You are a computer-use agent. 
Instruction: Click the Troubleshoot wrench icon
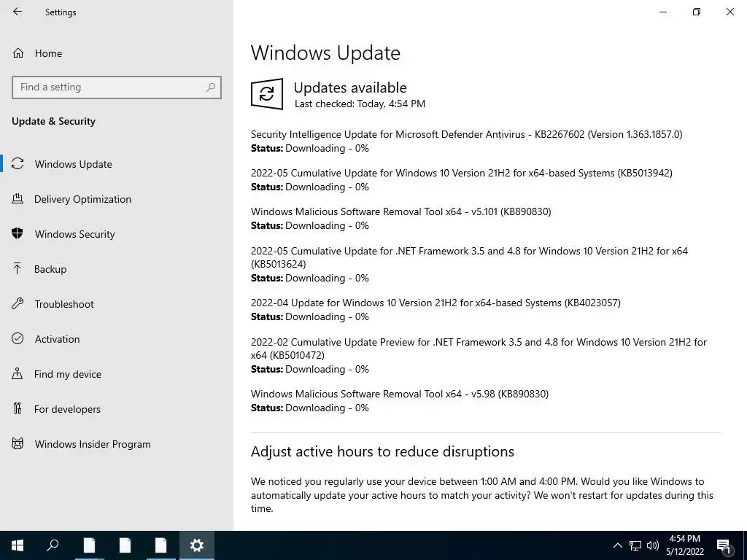pos(18,303)
